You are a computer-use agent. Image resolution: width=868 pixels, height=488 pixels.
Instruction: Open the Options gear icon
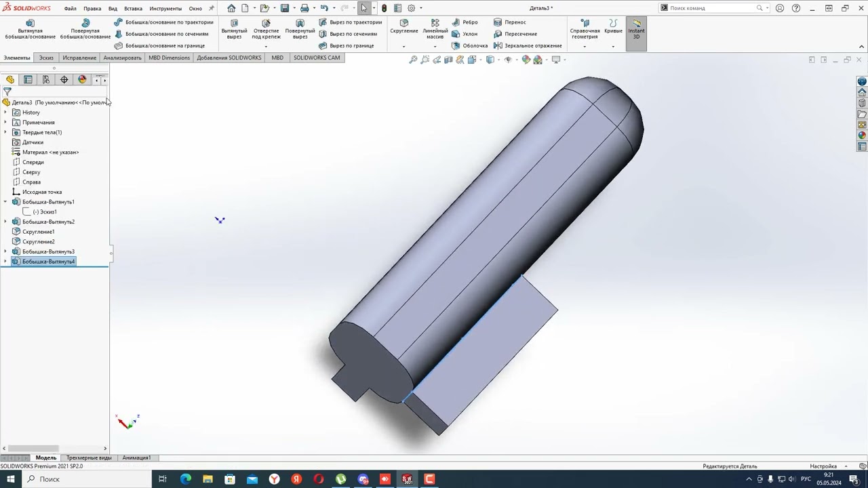click(x=411, y=8)
